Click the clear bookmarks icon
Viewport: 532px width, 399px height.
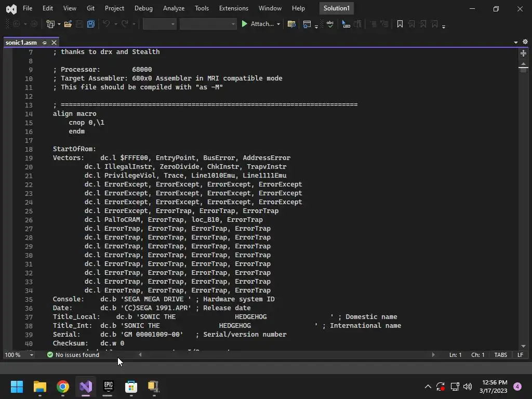435,24
